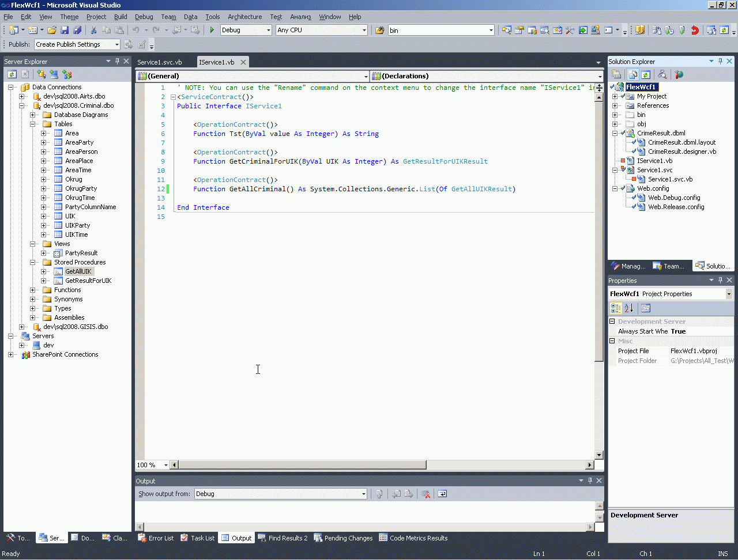Open the Error List tab

coord(156,538)
